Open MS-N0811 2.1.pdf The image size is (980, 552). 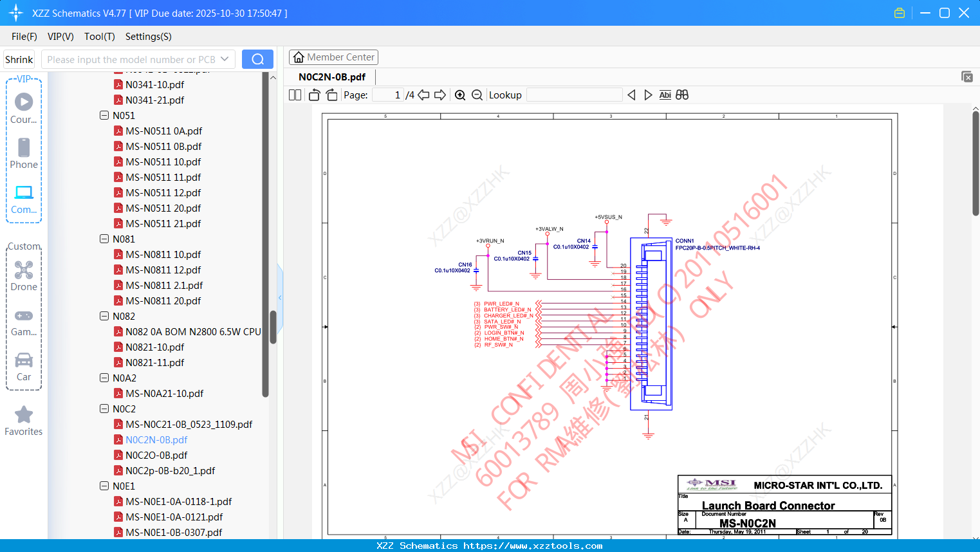click(x=164, y=286)
